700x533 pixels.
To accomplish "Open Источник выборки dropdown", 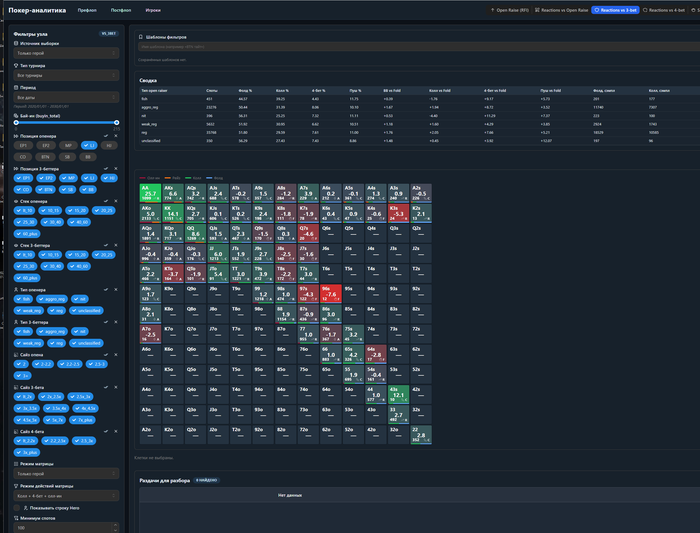I will 66,53.
